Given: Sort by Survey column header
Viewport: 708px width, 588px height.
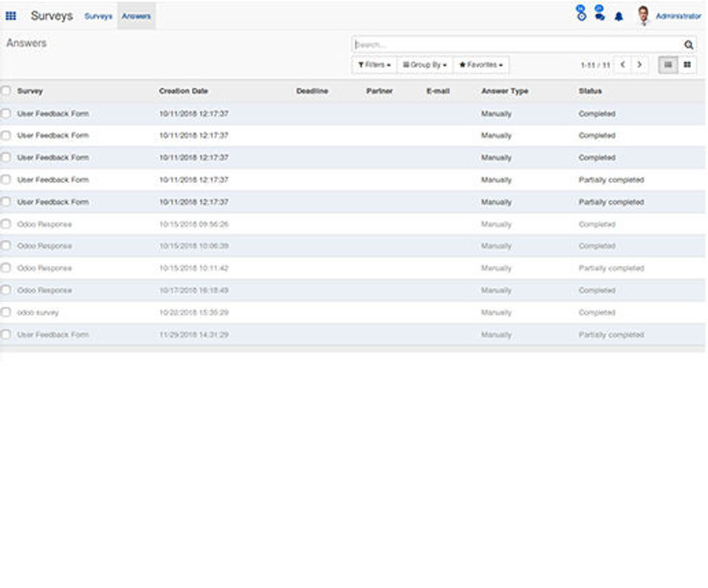Looking at the screenshot, I should tap(29, 91).
